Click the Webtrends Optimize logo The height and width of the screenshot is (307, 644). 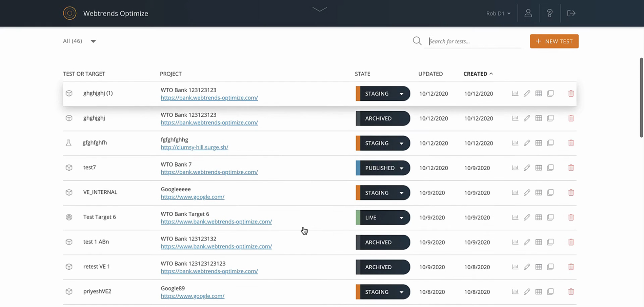[x=69, y=13]
